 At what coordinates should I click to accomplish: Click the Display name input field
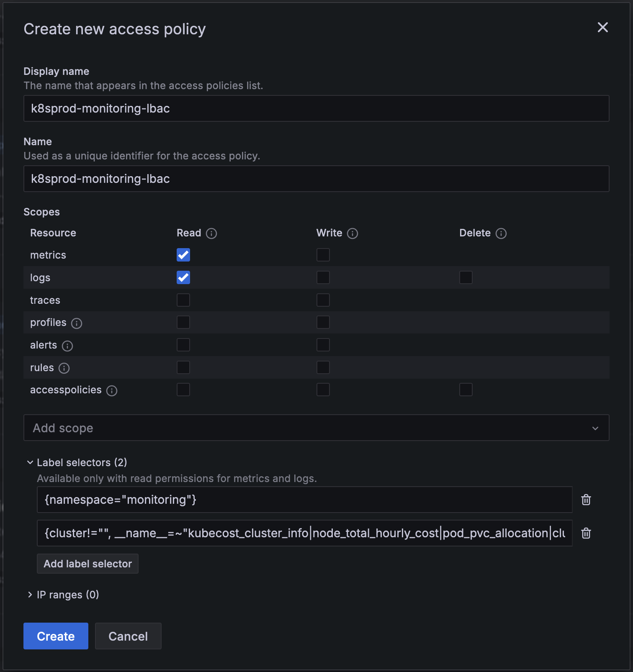(x=316, y=108)
